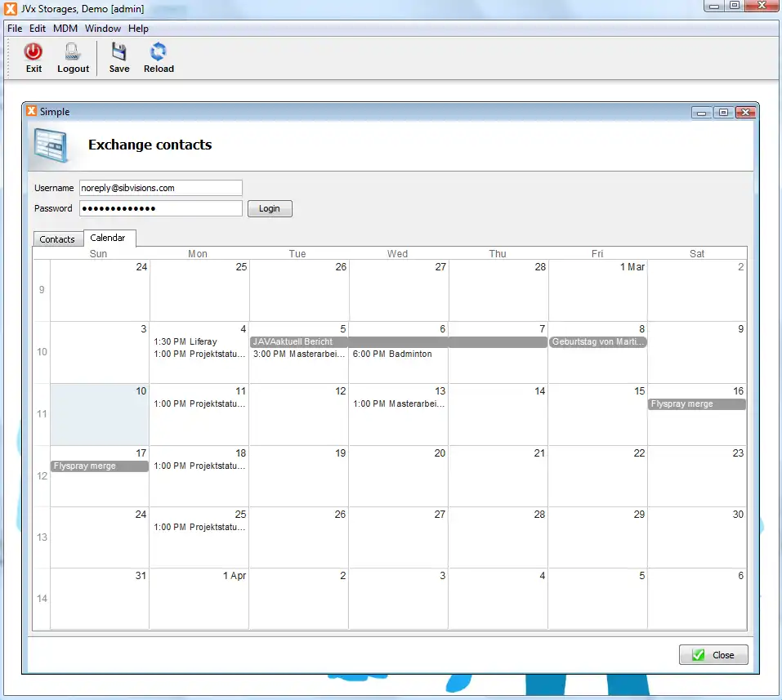782x700 pixels.
Task: Click the Exit power icon in toolbar
Action: coord(34,51)
